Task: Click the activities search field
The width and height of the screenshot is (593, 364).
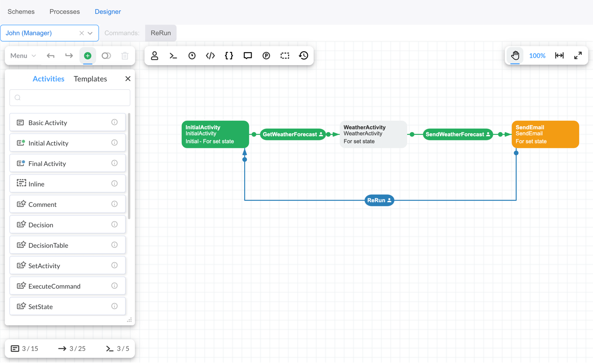Action: click(x=70, y=98)
